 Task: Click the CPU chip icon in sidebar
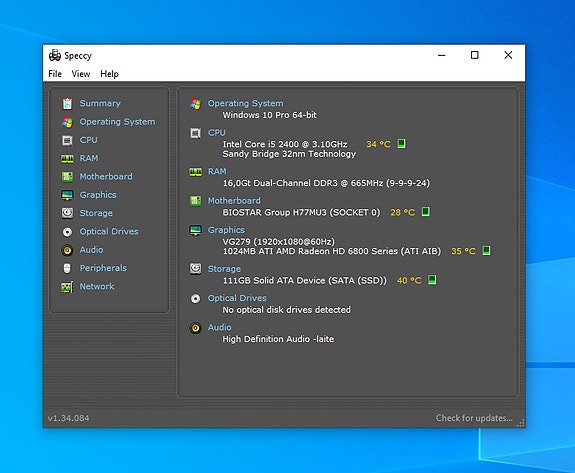(x=67, y=140)
